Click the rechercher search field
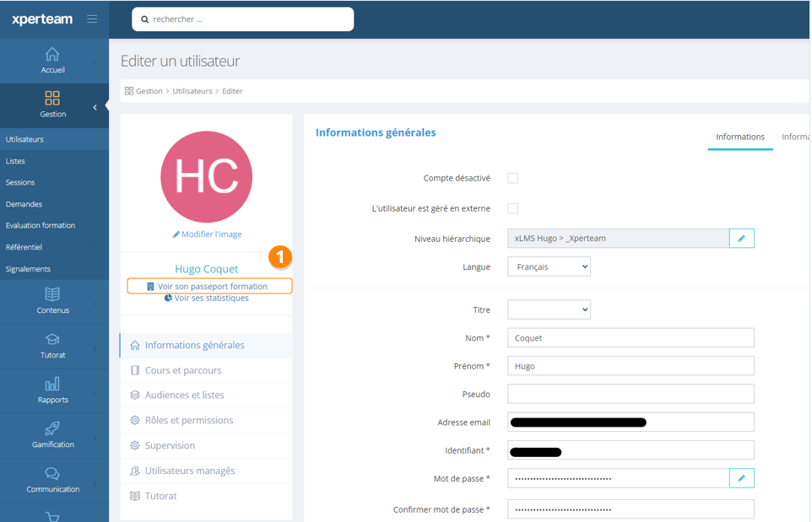This screenshot has height=522, width=812. pyautogui.click(x=242, y=19)
